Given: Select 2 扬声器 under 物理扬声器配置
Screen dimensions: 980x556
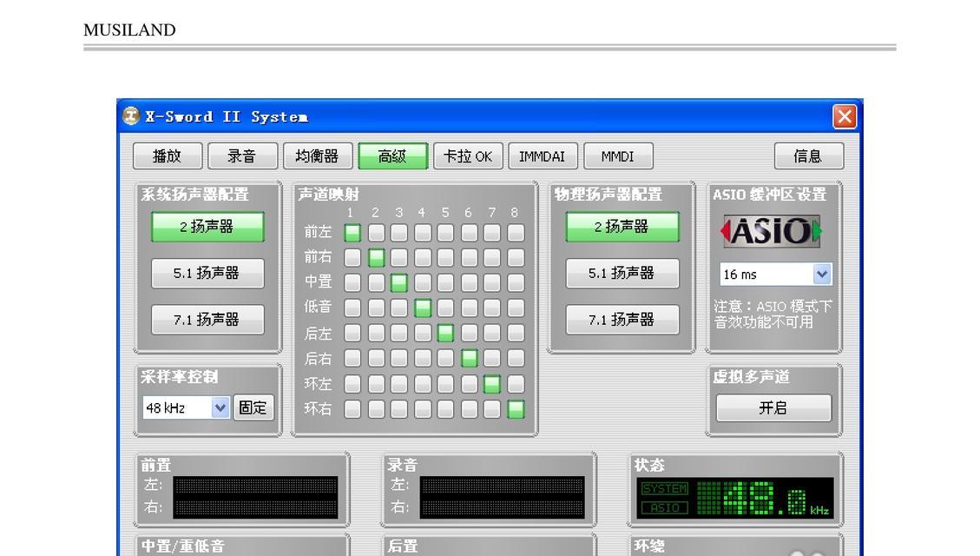Looking at the screenshot, I should pos(622,227).
